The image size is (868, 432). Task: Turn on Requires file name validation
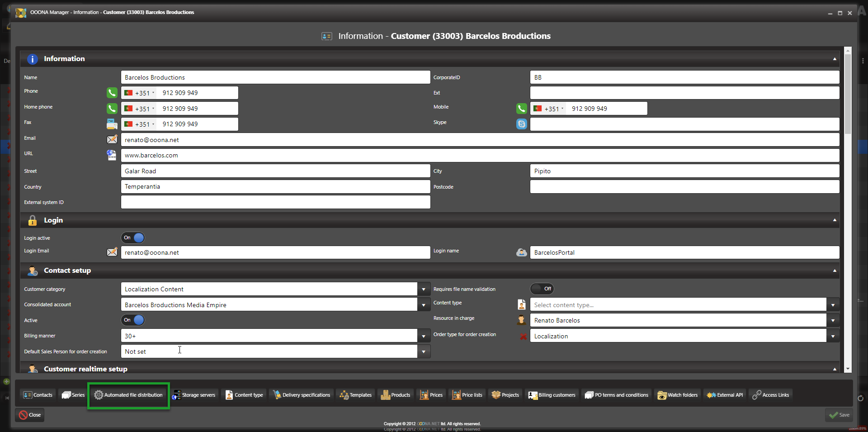542,289
